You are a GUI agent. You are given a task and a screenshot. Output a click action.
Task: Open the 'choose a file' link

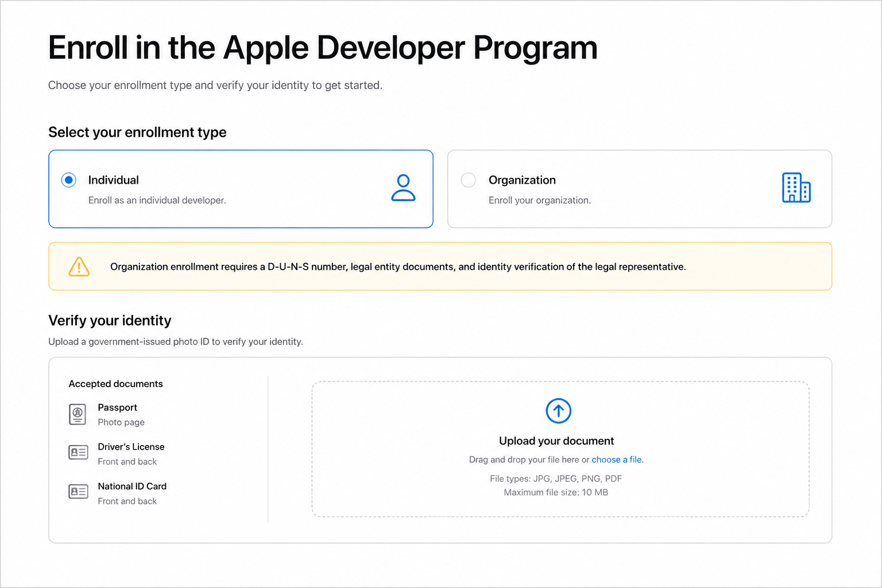617,459
